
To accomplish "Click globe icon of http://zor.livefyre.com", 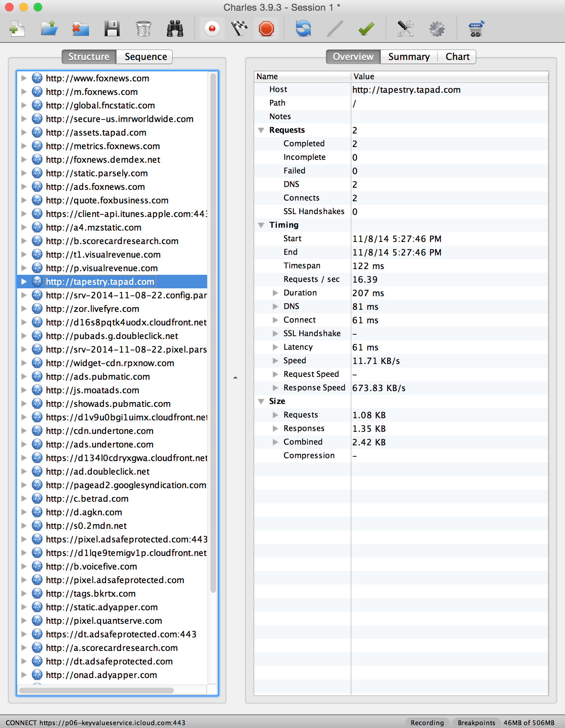I will coord(37,309).
